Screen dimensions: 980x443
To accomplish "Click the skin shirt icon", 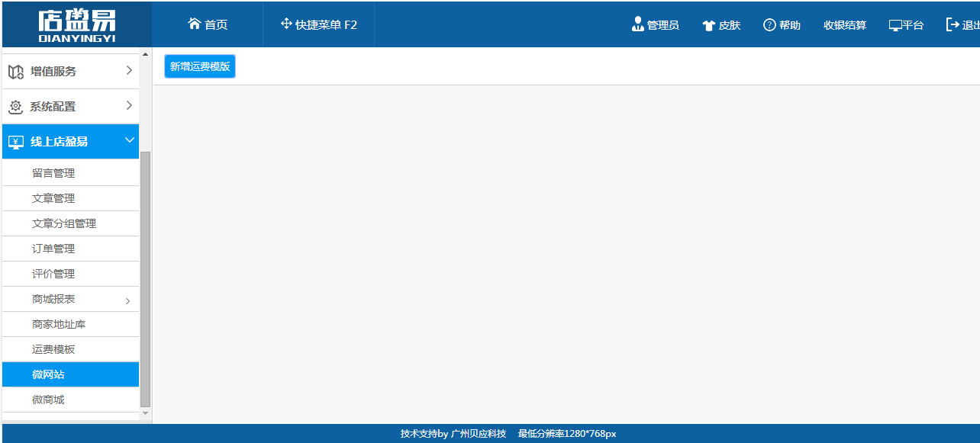I will [x=708, y=25].
